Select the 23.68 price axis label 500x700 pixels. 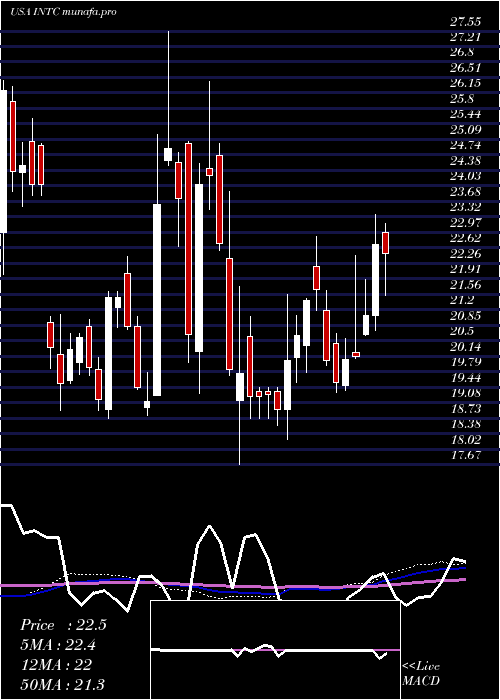pos(465,192)
